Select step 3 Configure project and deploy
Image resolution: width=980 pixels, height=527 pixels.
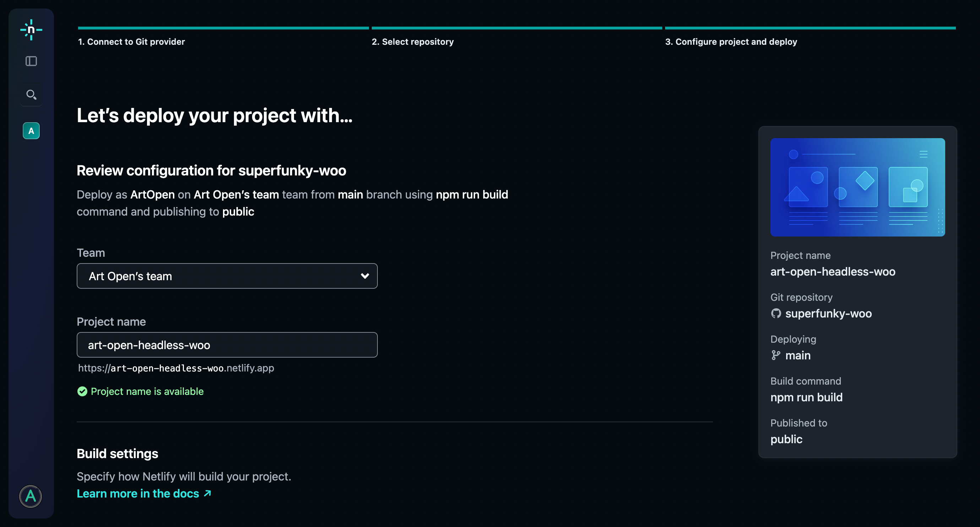coord(731,42)
